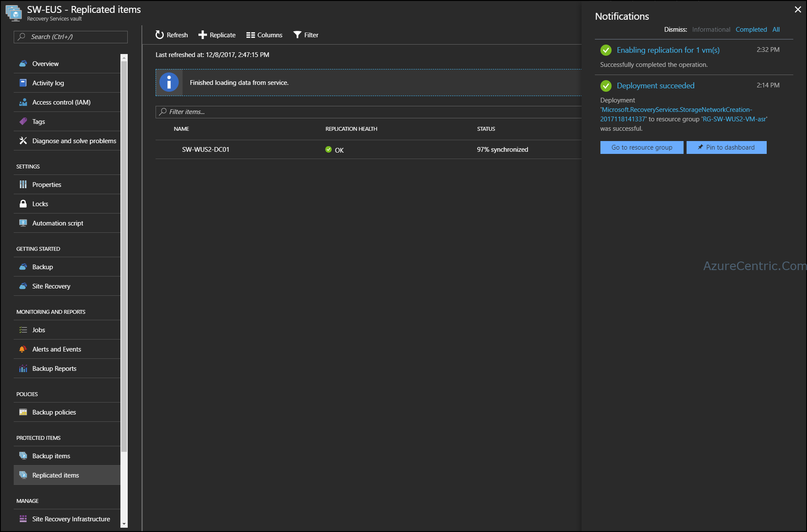Select Alerts and Events menu item
The height and width of the screenshot is (532, 807).
tap(67, 349)
